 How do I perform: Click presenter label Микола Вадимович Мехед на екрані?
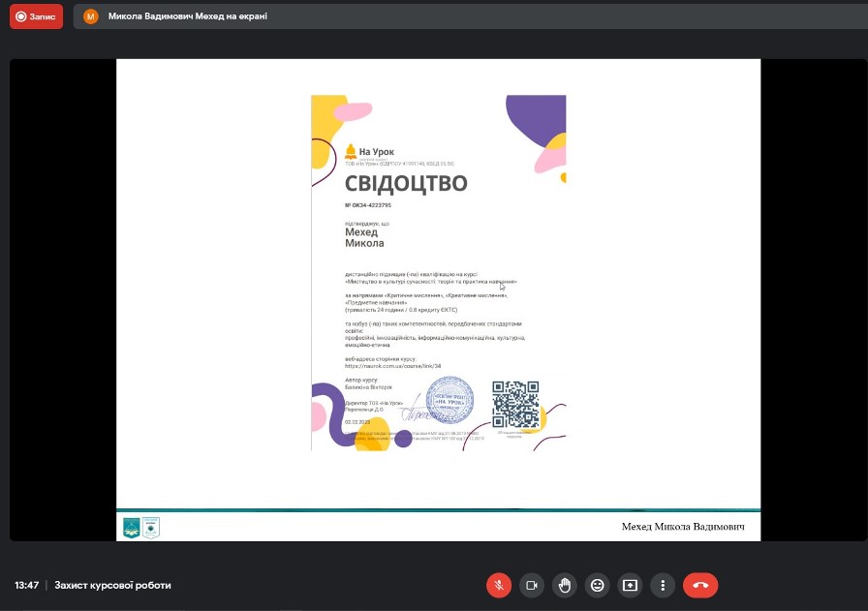tap(188, 16)
